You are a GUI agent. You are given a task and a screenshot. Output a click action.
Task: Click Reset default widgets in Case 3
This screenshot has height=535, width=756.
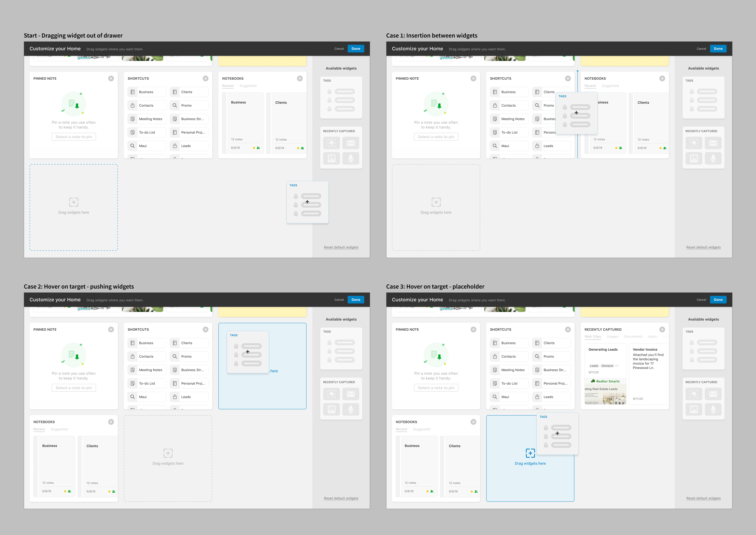click(x=703, y=498)
